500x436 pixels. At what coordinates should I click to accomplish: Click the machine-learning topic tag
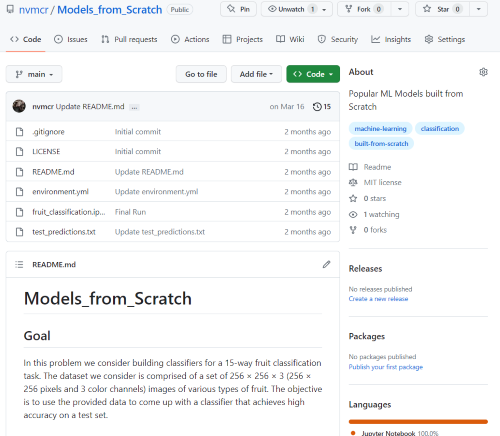[380, 129]
